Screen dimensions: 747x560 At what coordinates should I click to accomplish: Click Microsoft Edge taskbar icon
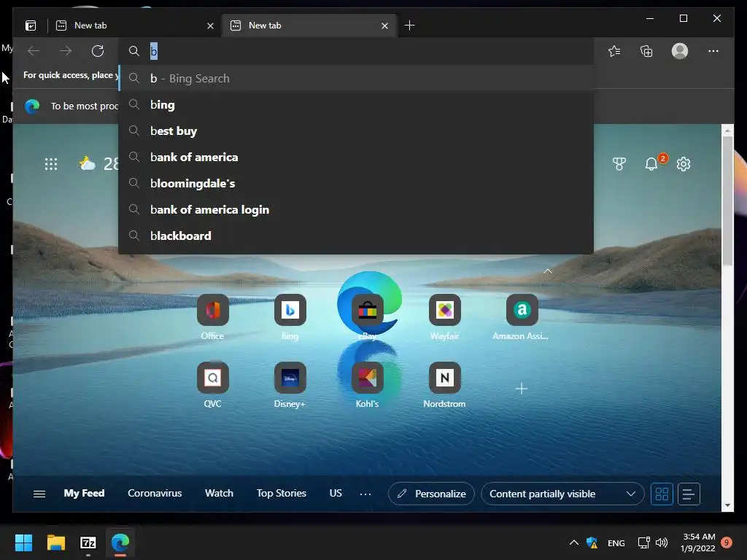[x=120, y=542]
